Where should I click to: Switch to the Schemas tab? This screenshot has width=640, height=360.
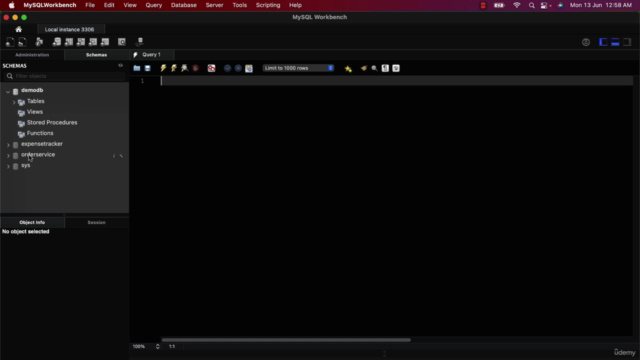point(96,55)
